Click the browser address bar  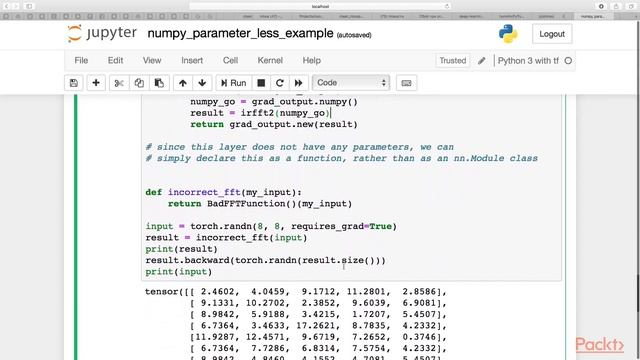[320, 6]
